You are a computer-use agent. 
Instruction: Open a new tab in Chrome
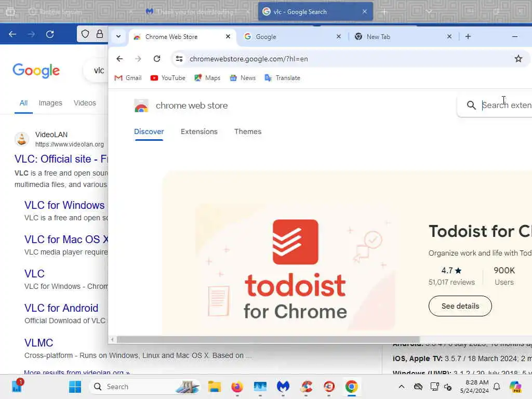point(468,36)
